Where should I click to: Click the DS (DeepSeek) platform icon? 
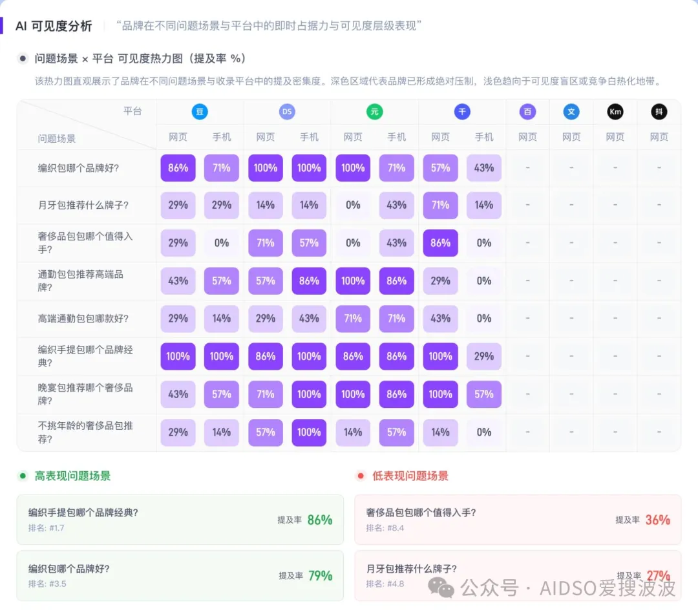[x=287, y=111]
